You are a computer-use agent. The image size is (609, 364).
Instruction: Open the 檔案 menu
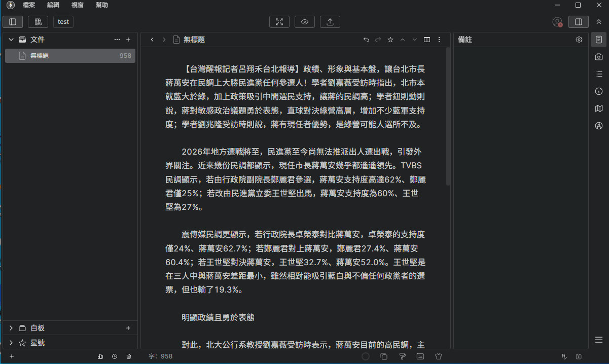point(29,5)
